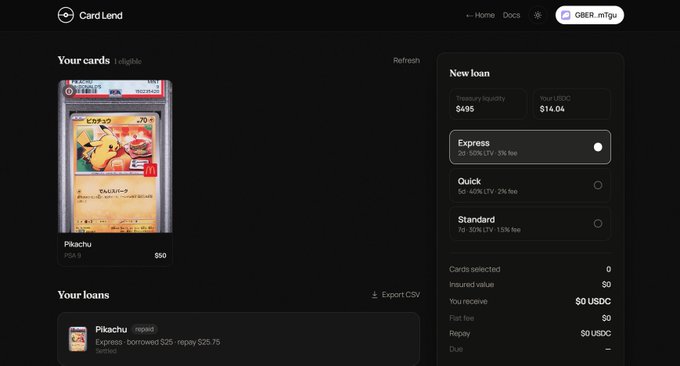Click the PSA 9 grade label
Screen dimensions: 680x366
72,256
